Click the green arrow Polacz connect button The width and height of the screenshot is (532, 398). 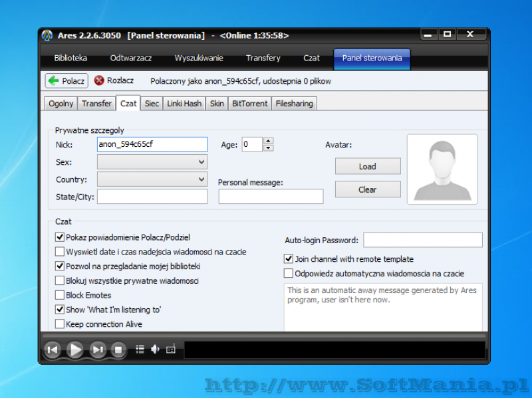coord(66,80)
